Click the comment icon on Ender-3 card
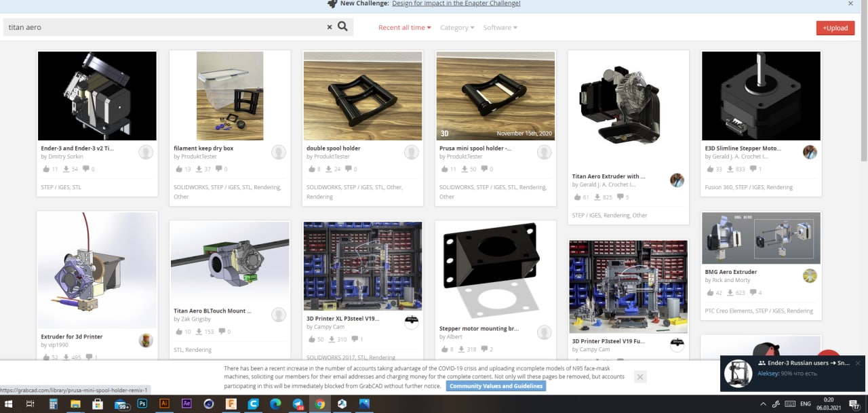This screenshot has height=413, width=868. 85,169
